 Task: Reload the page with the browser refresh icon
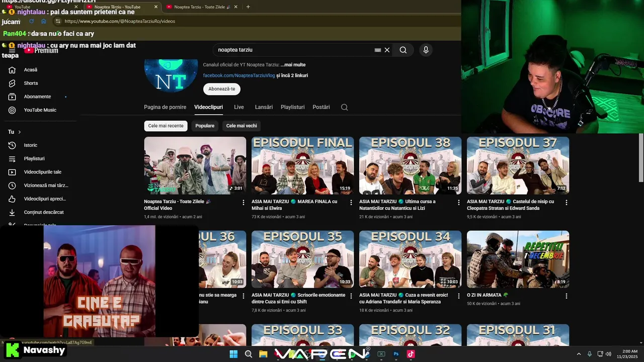pos(32,21)
